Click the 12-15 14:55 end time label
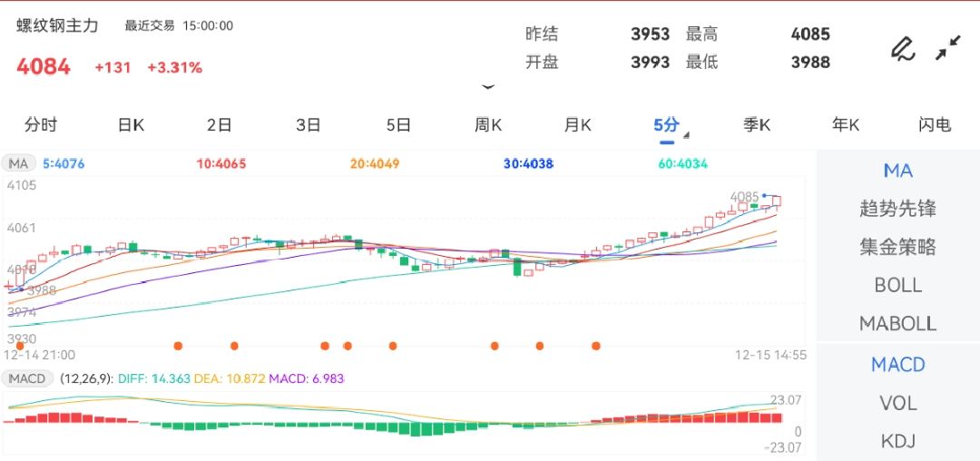This screenshot has height=461, width=980. (x=770, y=356)
